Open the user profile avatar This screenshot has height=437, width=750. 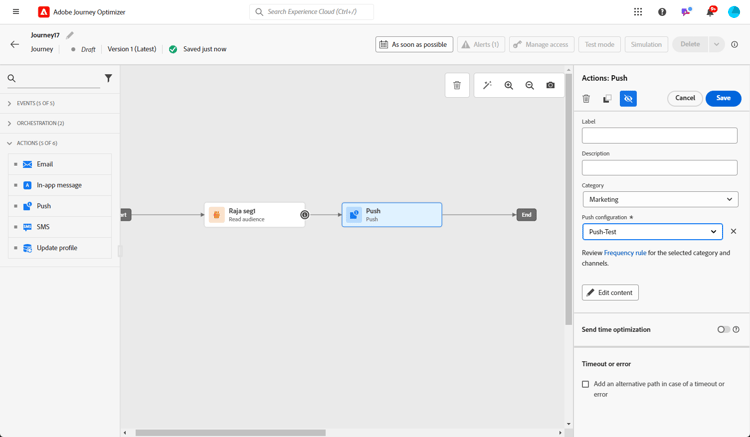pos(734,12)
